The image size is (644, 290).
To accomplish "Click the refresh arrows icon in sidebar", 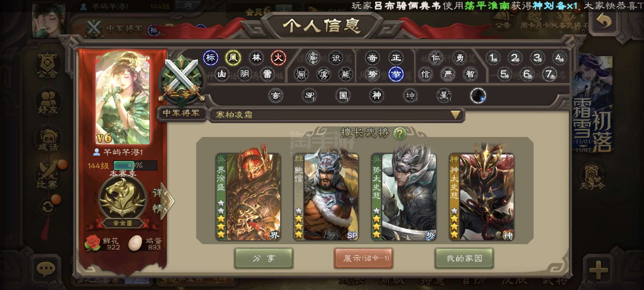I will click(x=48, y=207).
